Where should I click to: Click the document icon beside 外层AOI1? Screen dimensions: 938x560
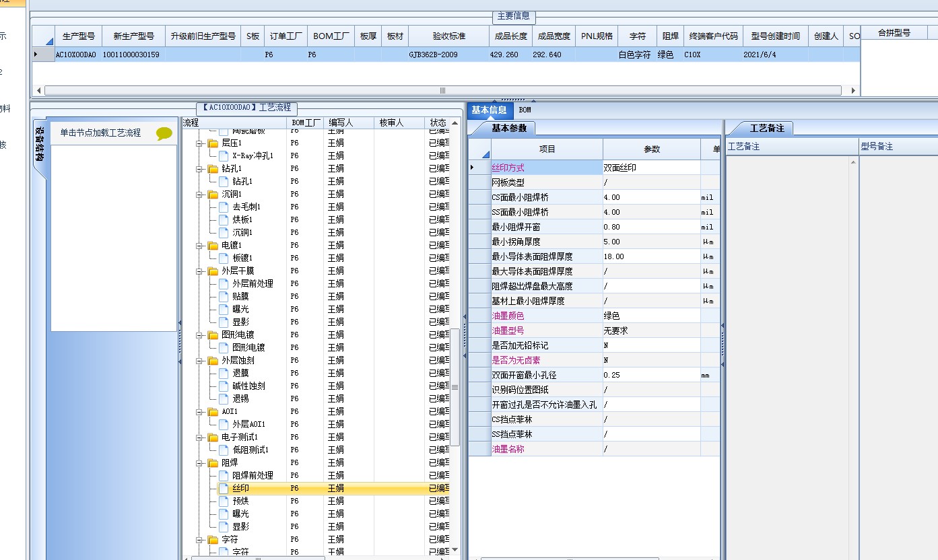[x=224, y=424]
